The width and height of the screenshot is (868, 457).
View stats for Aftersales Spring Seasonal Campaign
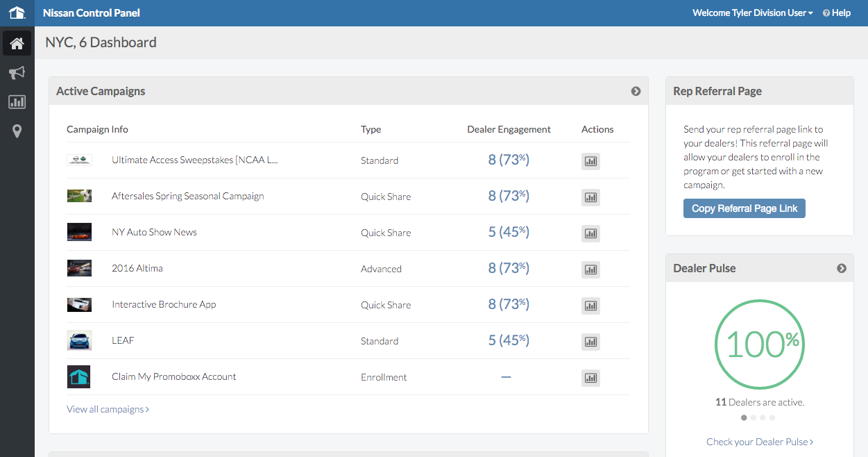(590, 197)
